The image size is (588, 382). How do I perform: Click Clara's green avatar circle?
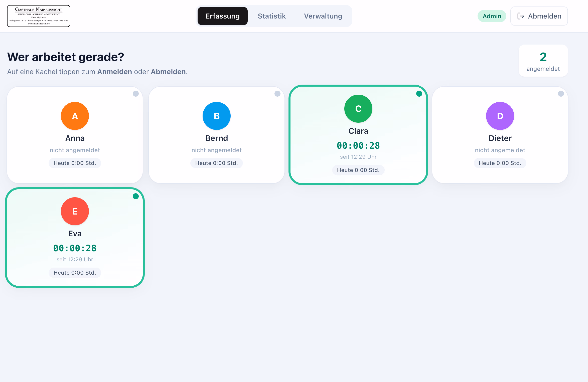click(x=358, y=109)
